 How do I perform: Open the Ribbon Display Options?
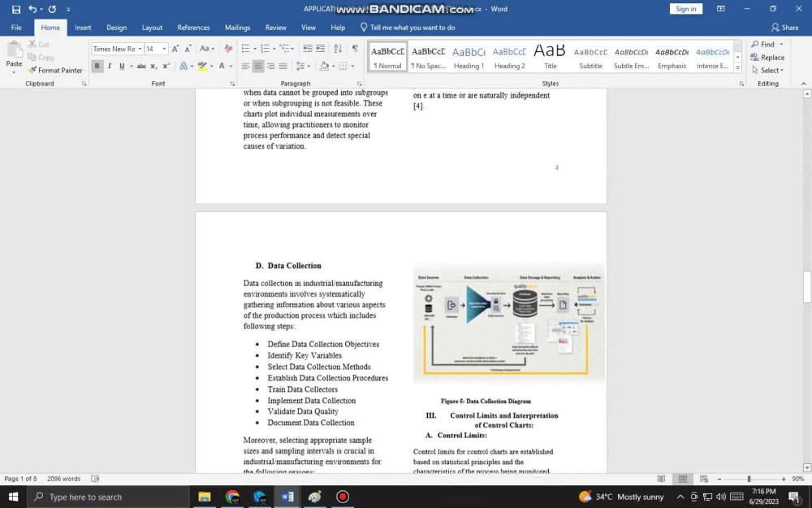720,9
